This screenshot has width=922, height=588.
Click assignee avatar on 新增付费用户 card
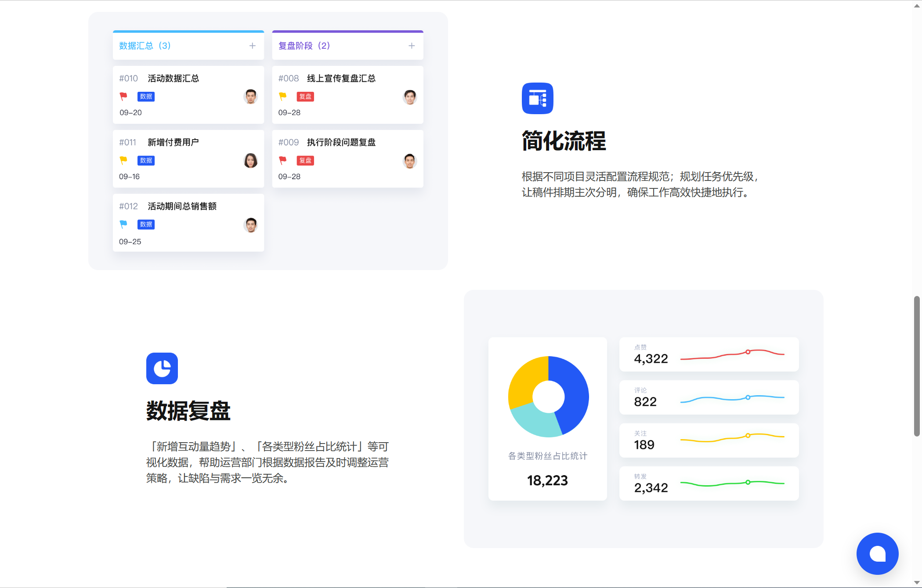251,161
